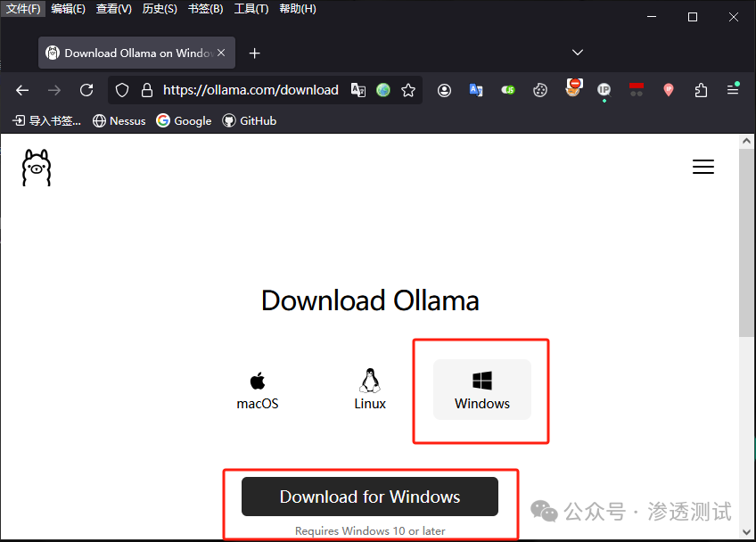Open the Nessus bookmark

click(119, 120)
